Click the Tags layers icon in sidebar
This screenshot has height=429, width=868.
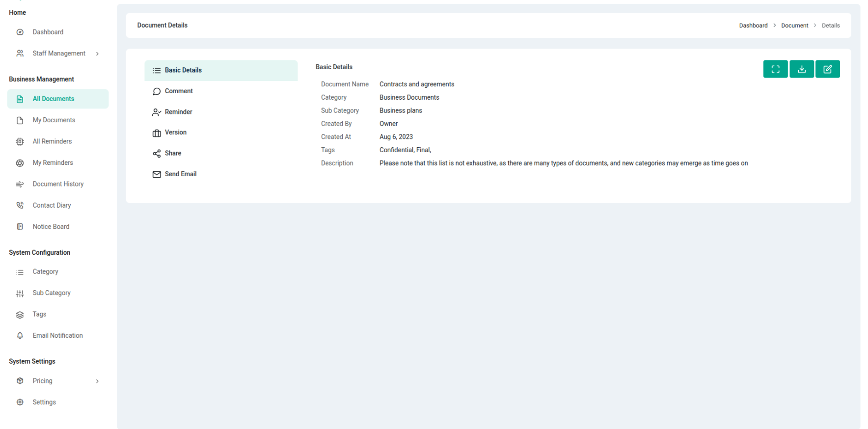pyautogui.click(x=20, y=315)
